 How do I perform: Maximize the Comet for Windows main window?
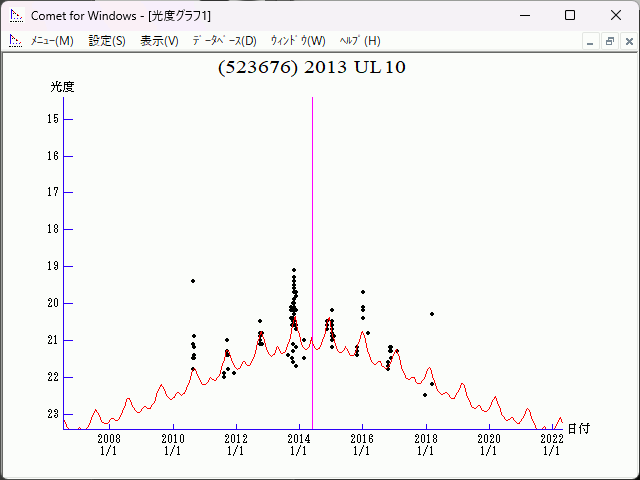[x=570, y=16]
